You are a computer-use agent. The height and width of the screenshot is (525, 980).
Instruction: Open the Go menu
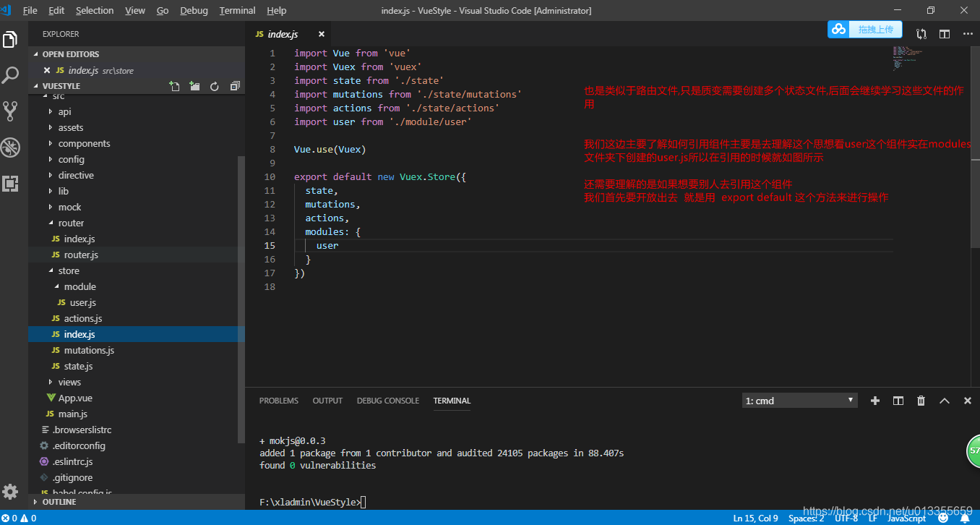(163, 10)
